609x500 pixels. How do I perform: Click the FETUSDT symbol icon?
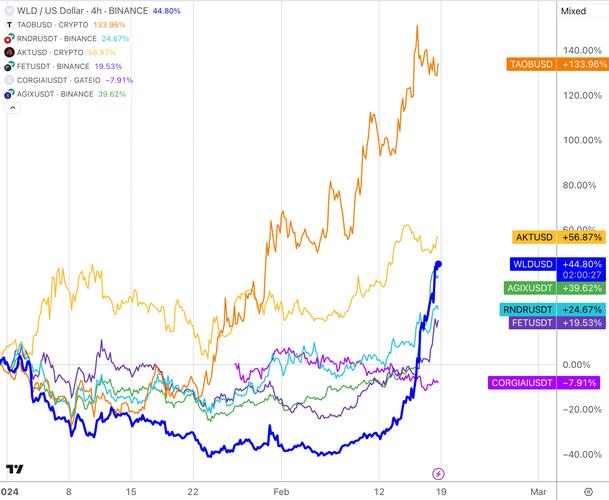[x=9, y=66]
